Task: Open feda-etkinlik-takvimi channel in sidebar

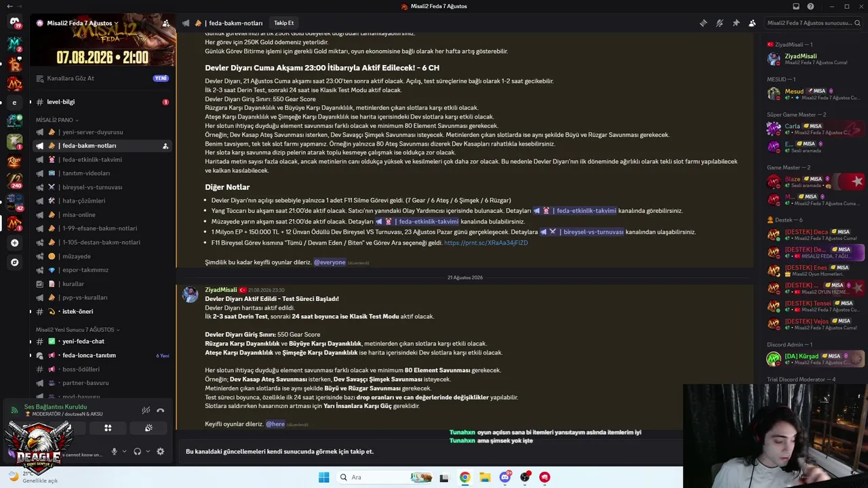Action: pos(102,159)
